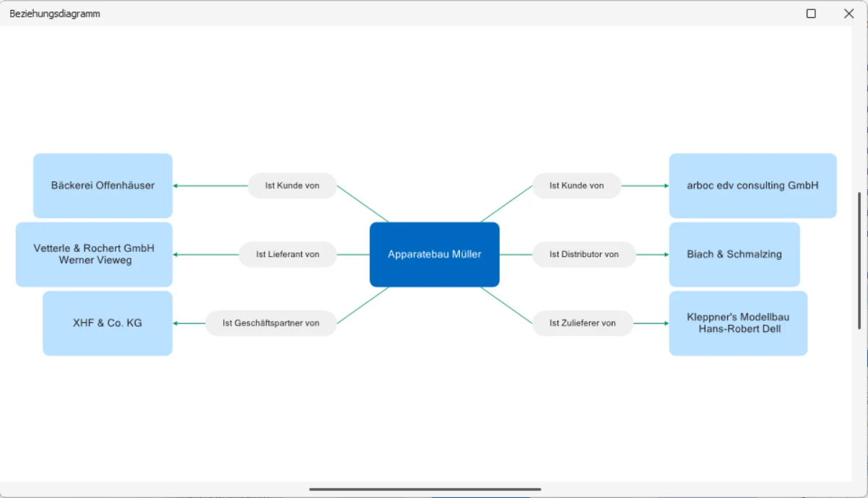Select the Blach & Schmalzing node
The image size is (868, 498).
point(734,254)
